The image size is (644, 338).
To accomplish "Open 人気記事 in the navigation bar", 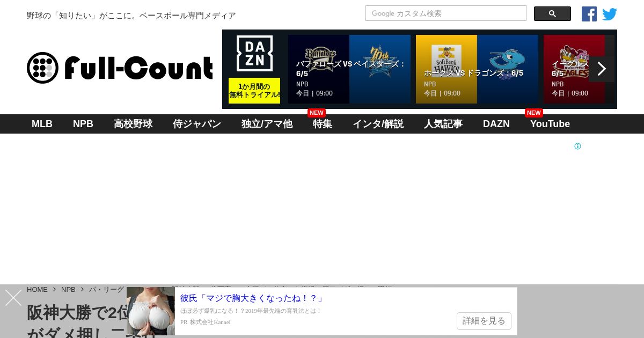I will click(x=443, y=124).
